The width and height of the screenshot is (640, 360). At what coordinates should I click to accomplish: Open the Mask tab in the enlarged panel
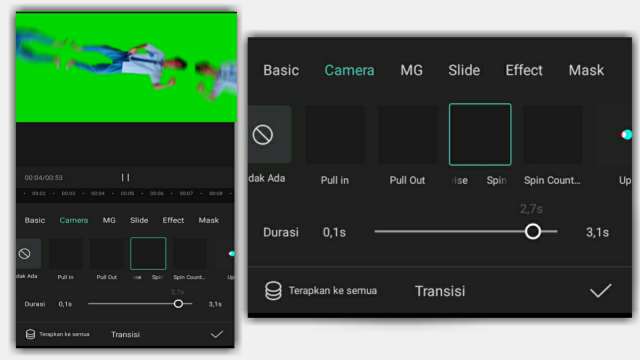(x=586, y=70)
